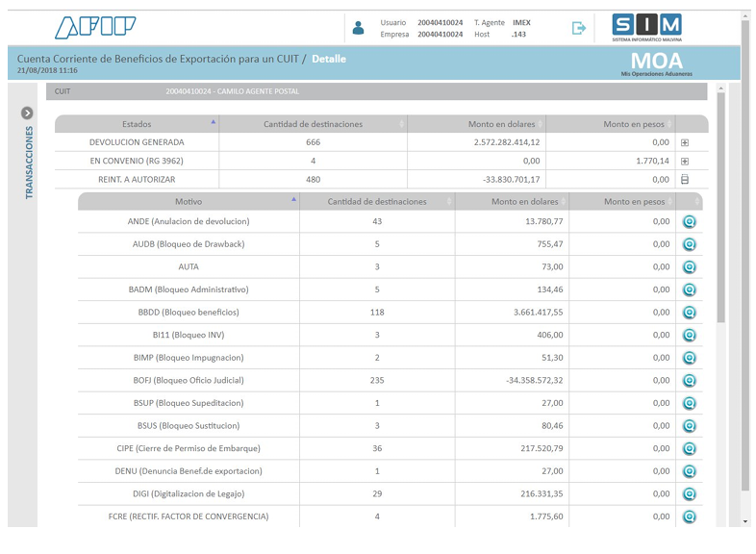View DIGI Digitalizacion de Legajo details
Viewport: 756px width, 554px height.
click(689, 494)
